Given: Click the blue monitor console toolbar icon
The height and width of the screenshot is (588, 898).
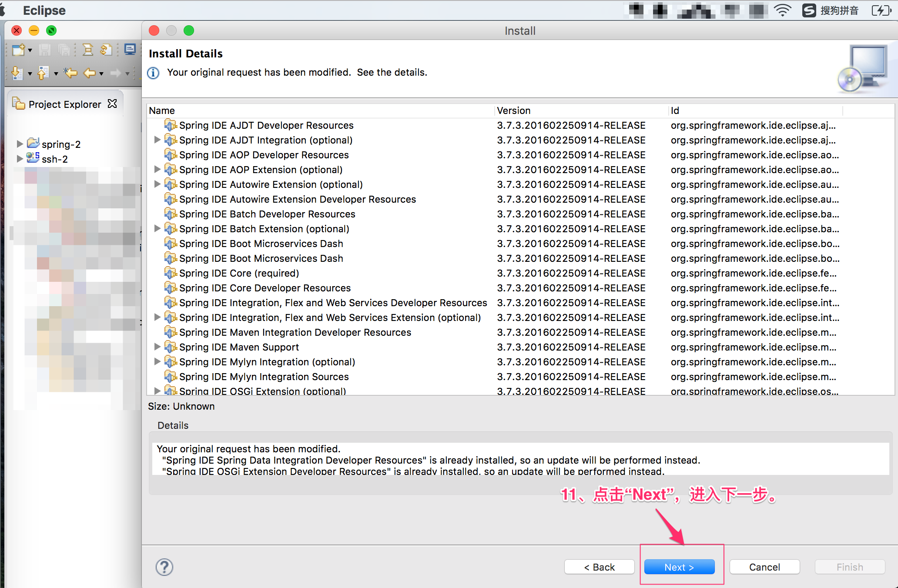Looking at the screenshot, I should pos(130,50).
